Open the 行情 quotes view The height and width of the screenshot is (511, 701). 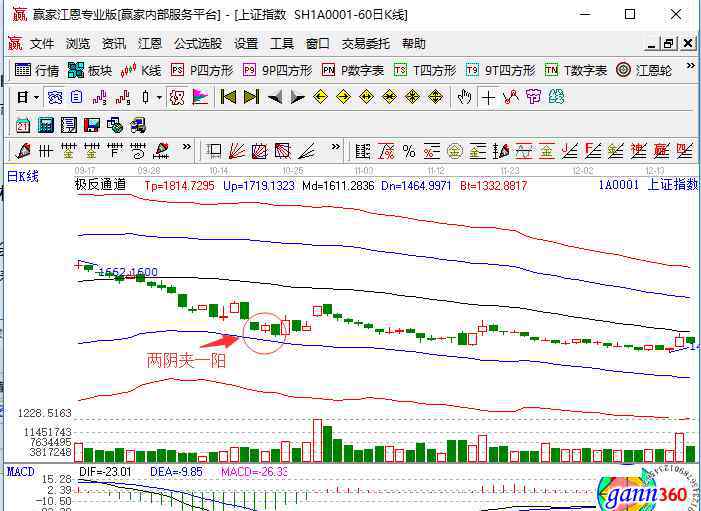coord(37,70)
